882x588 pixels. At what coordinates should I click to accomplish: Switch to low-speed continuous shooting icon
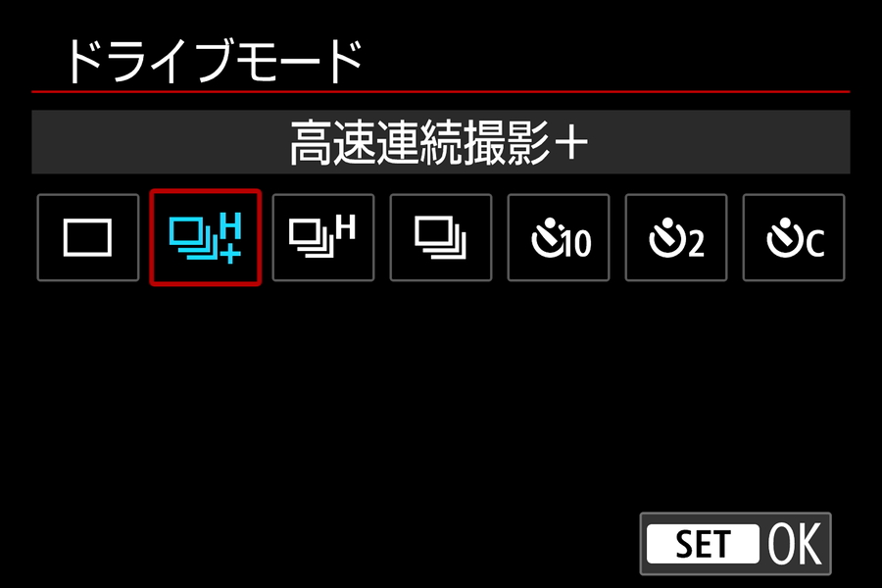pyautogui.click(x=440, y=237)
